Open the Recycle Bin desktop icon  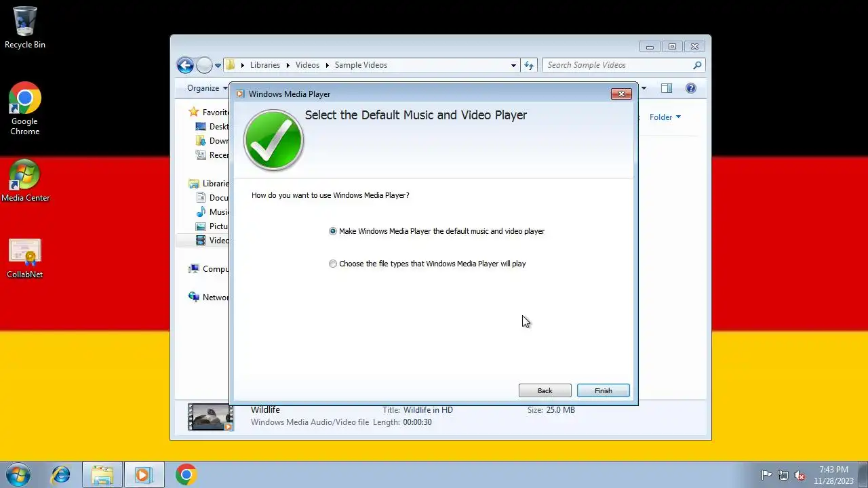point(25,28)
